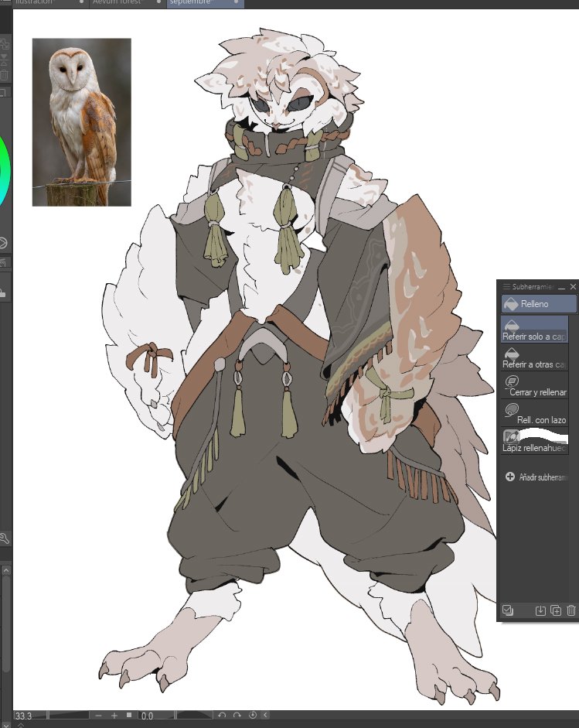Zoom in with the plus button
579x728 pixels.
(114, 716)
